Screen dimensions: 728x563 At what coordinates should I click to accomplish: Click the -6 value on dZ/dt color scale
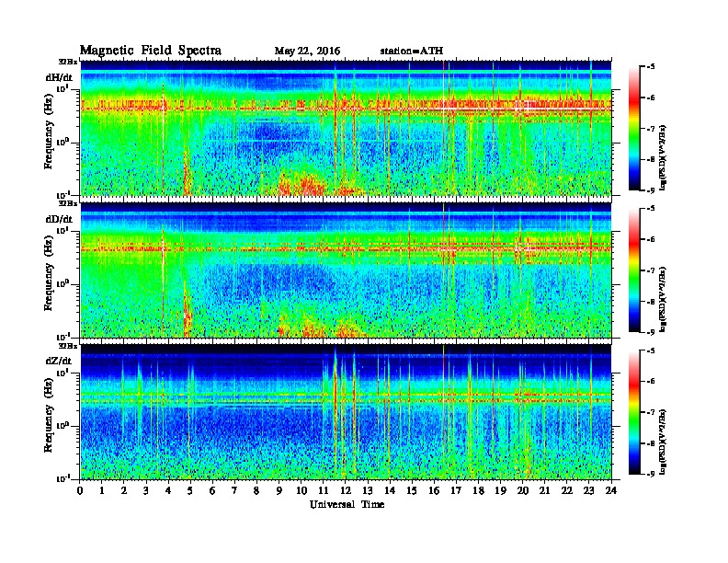click(652, 381)
